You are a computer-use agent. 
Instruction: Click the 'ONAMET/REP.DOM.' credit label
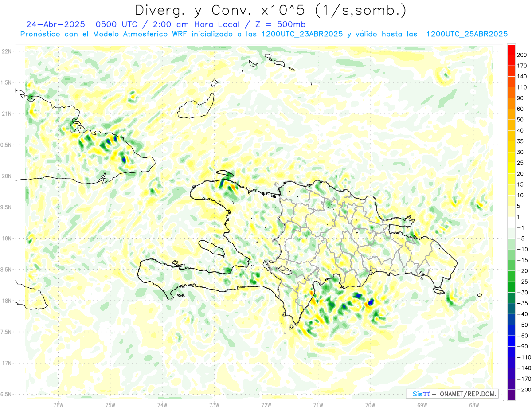pyautogui.click(x=469, y=394)
